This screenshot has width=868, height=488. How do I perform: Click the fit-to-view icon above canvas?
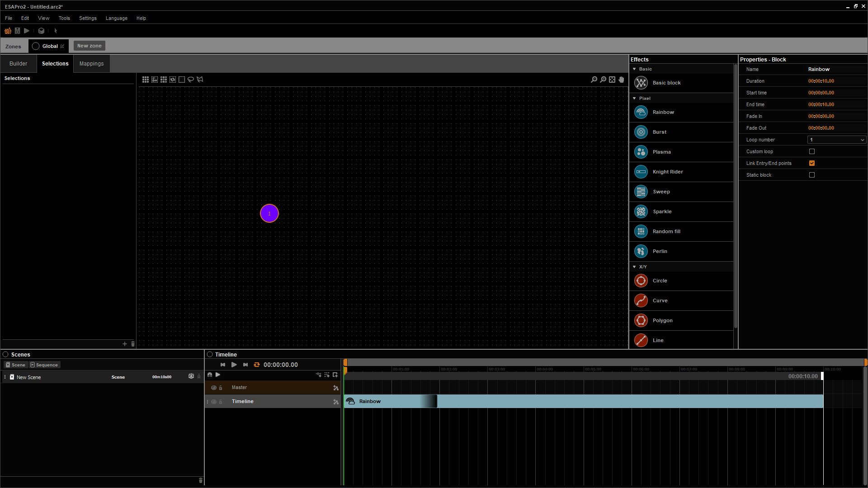(612, 80)
